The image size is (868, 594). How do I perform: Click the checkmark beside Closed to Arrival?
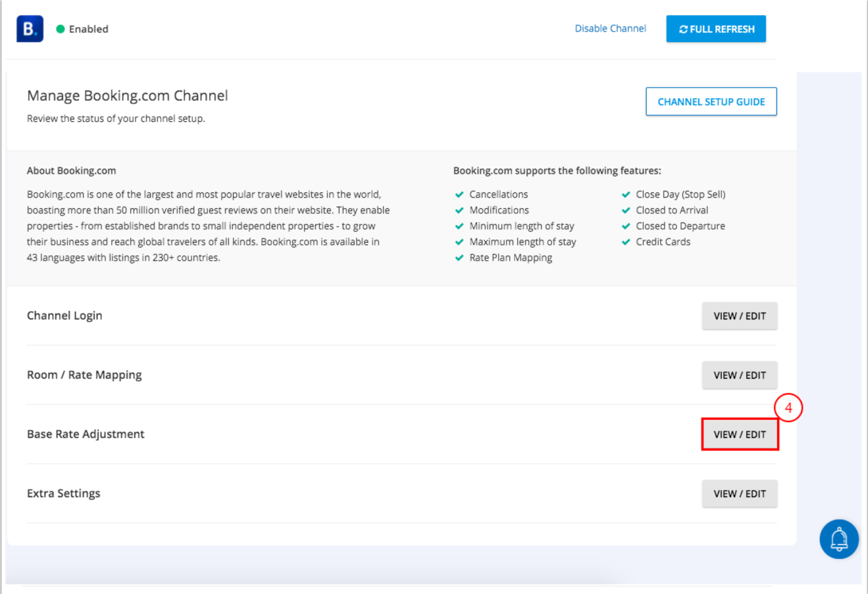(626, 210)
